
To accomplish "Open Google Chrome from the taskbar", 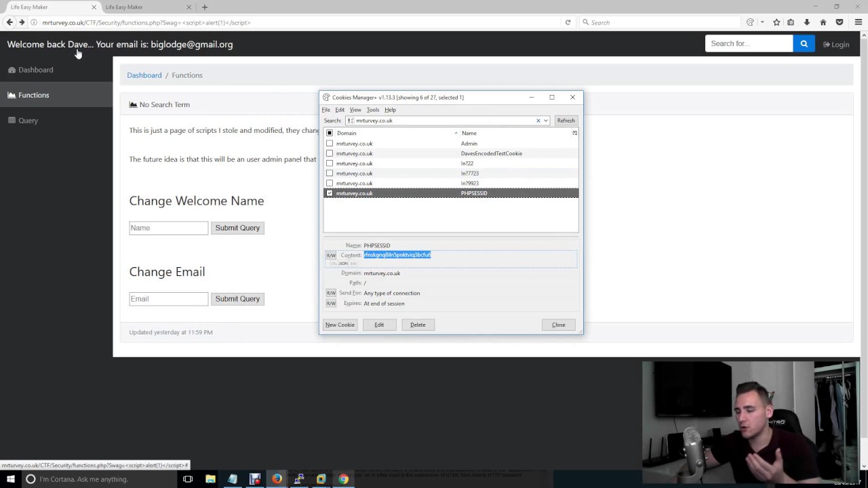I will (x=344, y=479).
